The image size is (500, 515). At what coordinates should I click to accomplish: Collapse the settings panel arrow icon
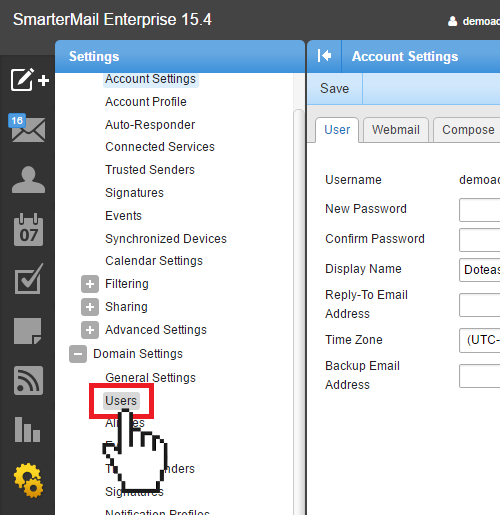[324, 56]
